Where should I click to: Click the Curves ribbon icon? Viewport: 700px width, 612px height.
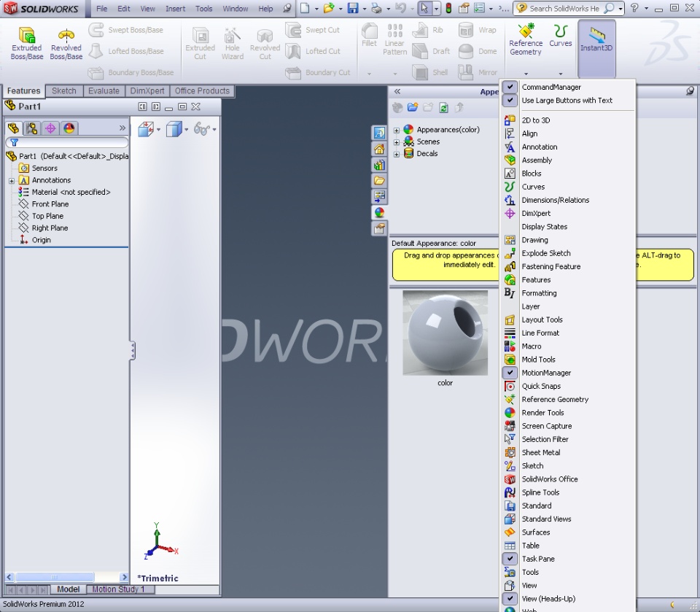coord(560,36)
